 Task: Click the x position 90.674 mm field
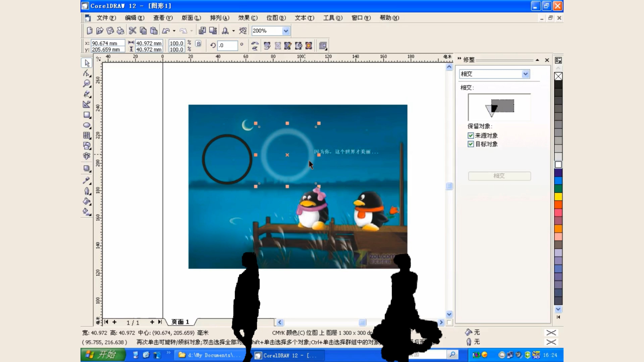point(108,43)
